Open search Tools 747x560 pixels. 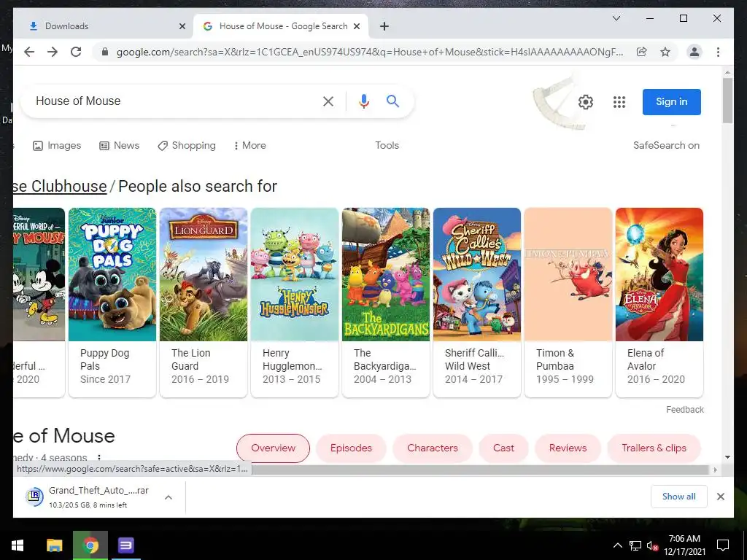387,146
